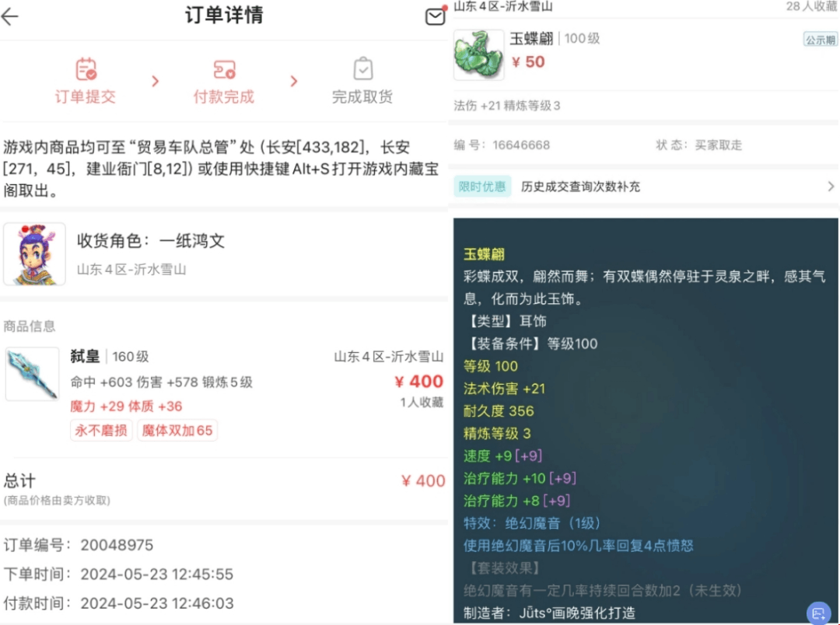Tap the 魔体双加65 tag
The height and width of the screenshot is (625, 840).
click(x=177, y=430)
